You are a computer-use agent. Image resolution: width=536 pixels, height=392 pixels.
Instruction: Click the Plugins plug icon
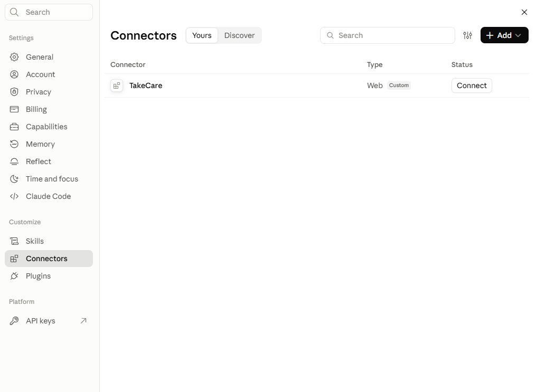14,276
